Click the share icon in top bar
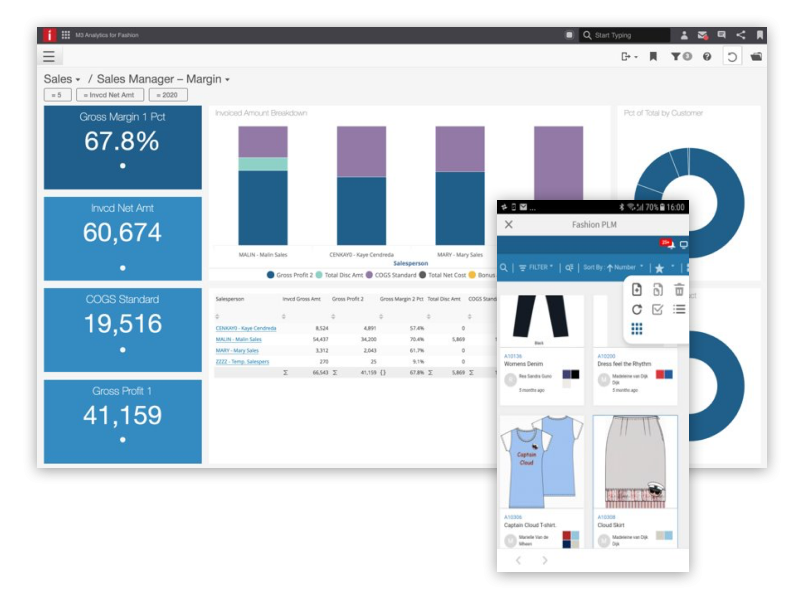 pos(741,35)
